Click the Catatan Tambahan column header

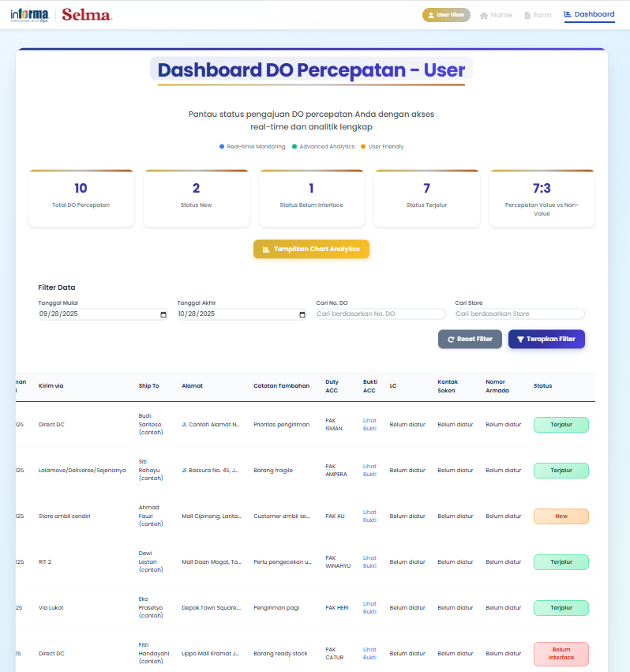pos(282,385)
